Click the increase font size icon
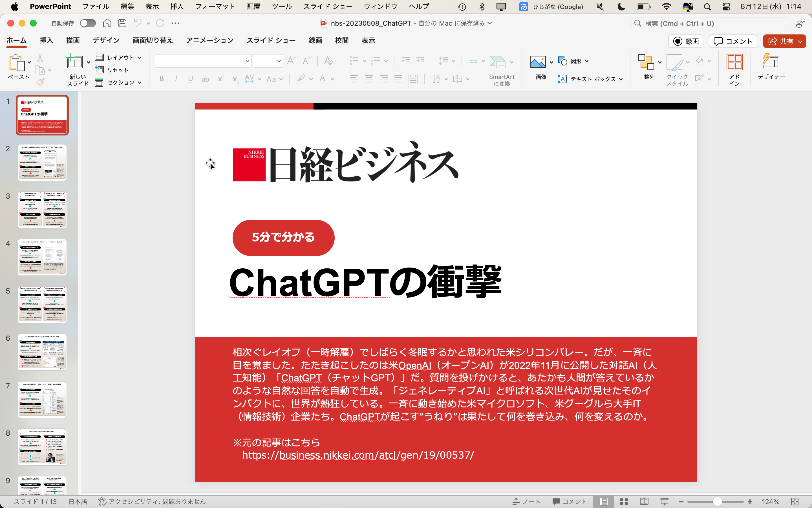The width and height of the screenshot is (812, 508). [x=291, y=61]
